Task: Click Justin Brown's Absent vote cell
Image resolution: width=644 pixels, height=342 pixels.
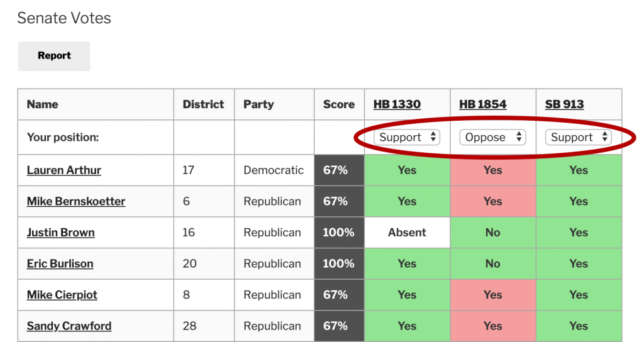Action: click(x=407, y=233)
